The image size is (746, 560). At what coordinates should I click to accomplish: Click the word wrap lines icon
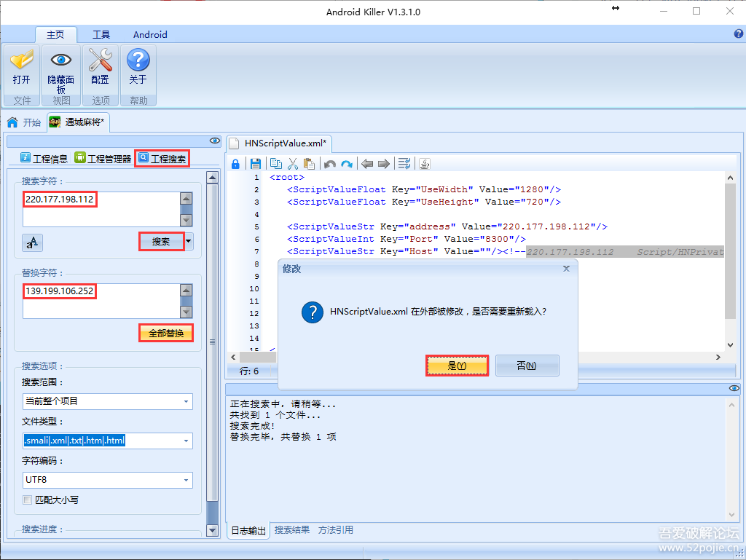coord(404,165)
